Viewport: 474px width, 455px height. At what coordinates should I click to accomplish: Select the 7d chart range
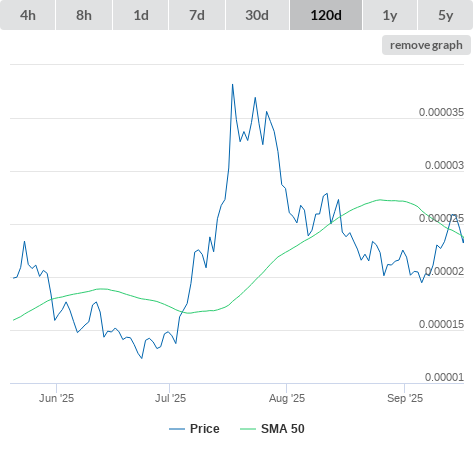tap(197, 15)
